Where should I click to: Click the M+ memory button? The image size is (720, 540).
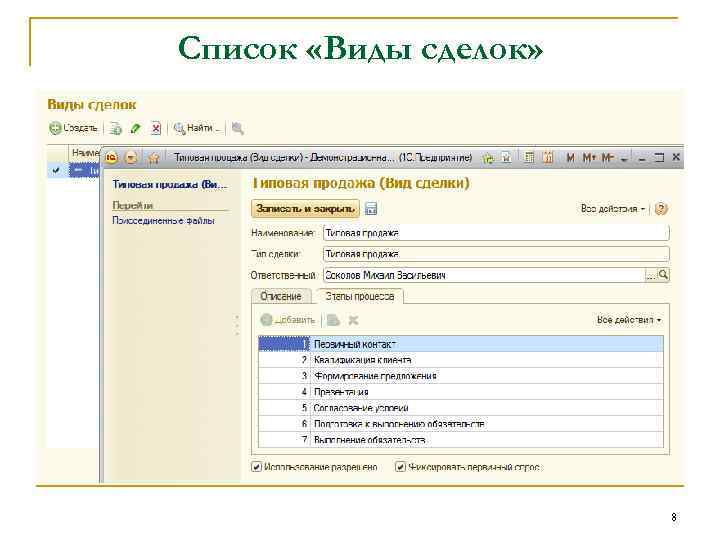[x=589, y=158]
